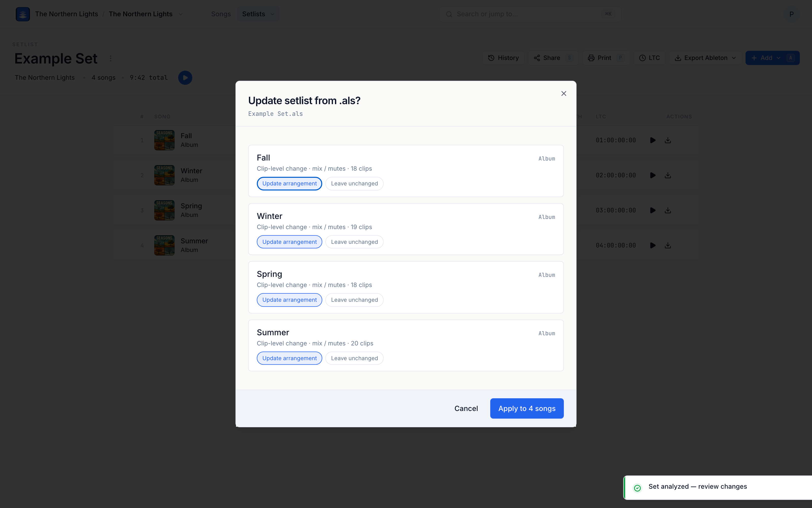
Task: Select Leave unchanged for Winter
Action: coord(354,242)
